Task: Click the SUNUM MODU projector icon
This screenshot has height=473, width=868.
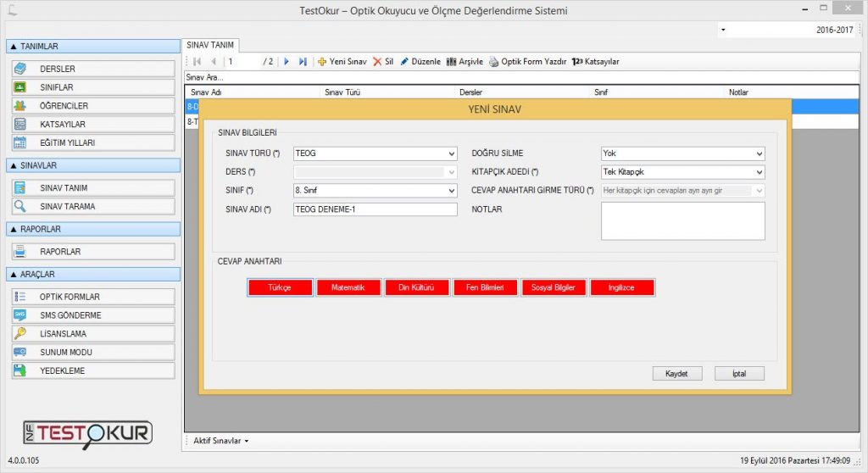Action: [20, 352]
